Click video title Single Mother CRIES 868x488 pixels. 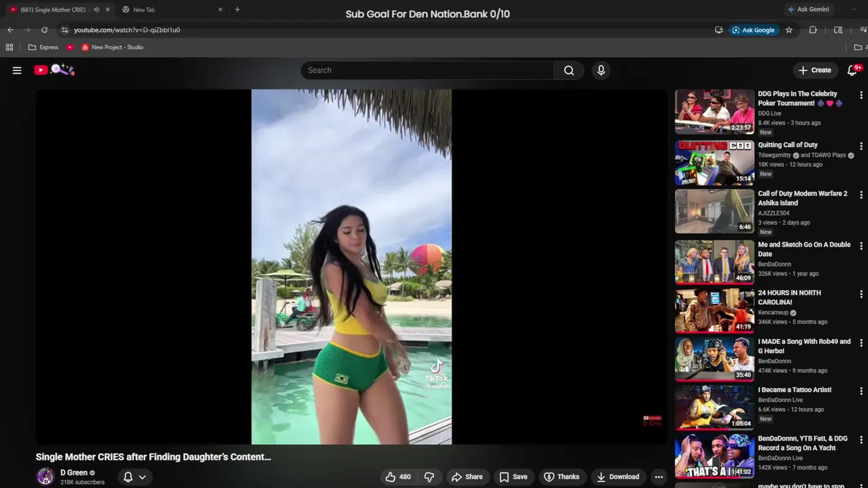(153, 457)
